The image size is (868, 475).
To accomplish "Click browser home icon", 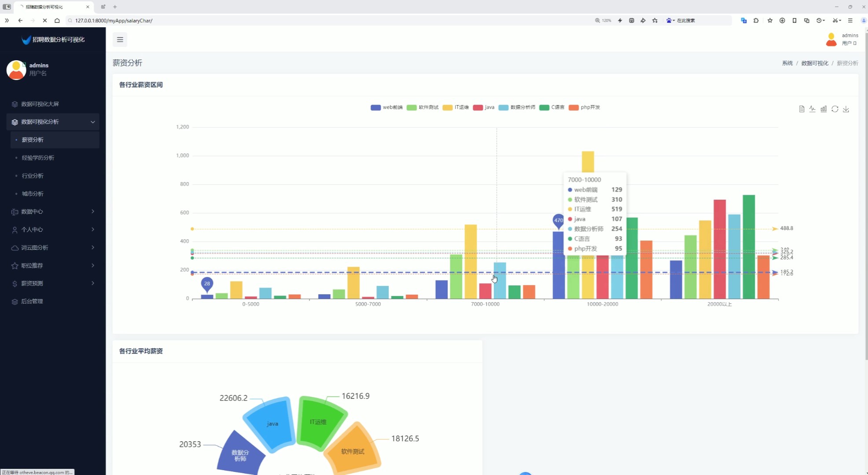I will pos(57,21).
